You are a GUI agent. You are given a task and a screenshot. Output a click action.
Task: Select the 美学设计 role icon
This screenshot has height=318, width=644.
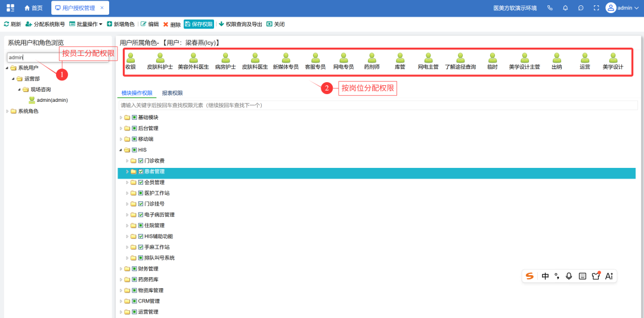[x=613, y=57]
